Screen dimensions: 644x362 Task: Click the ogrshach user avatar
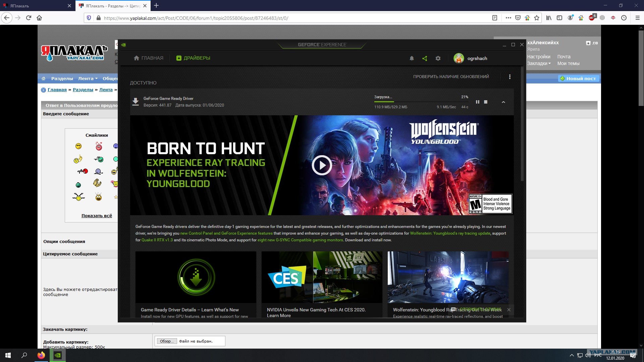(459, 58)
